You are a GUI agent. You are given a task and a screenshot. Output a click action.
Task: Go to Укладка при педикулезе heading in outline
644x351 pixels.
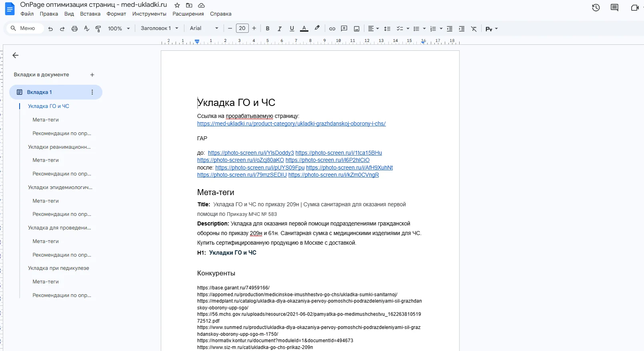tap(58, 268)
